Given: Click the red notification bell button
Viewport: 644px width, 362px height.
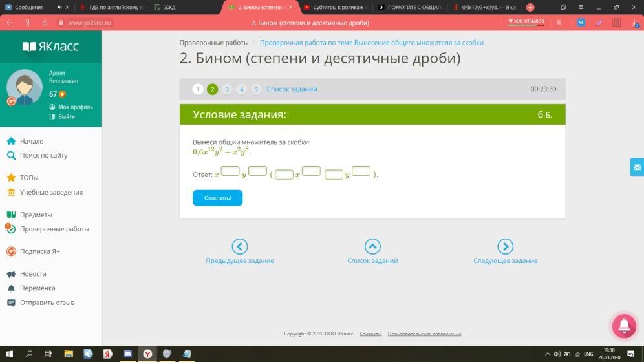Looking at the screenshot, I should pos(624,325).
